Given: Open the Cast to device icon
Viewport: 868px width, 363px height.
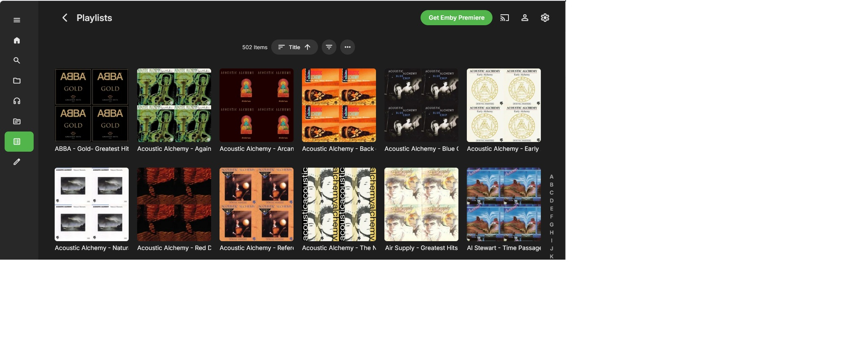Looking at the screenshot, I should point(505,18).
